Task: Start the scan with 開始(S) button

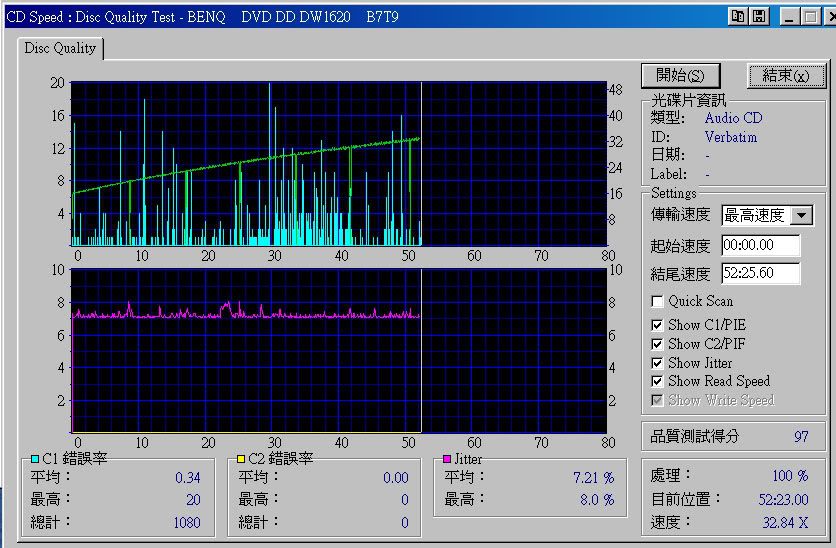Action: pyautogui.click(x=680, y=76)
